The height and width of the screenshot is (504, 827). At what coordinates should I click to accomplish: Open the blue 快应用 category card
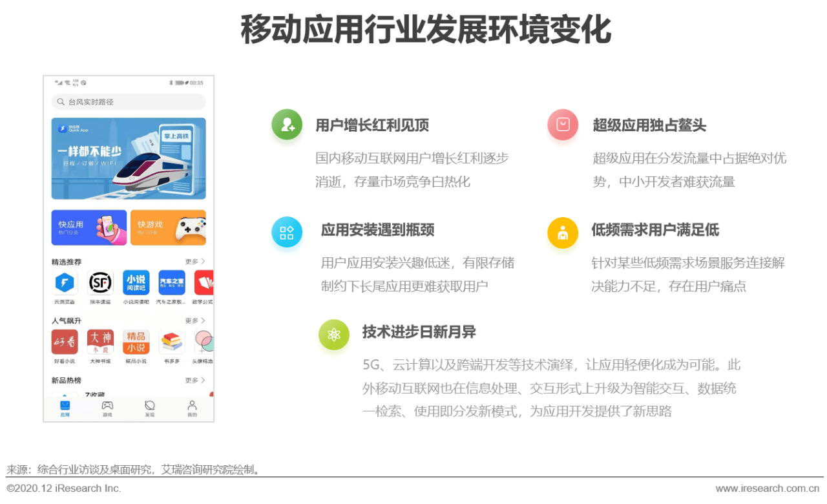click(x=89, y=227)
